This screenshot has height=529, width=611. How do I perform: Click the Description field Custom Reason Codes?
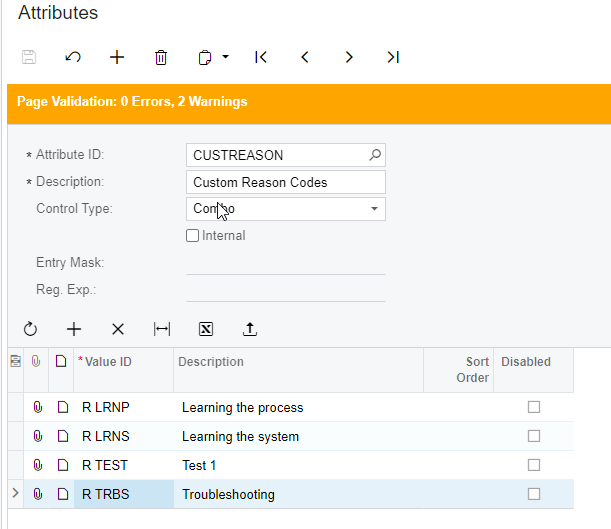pyautogui.click(x=286, y=182)
